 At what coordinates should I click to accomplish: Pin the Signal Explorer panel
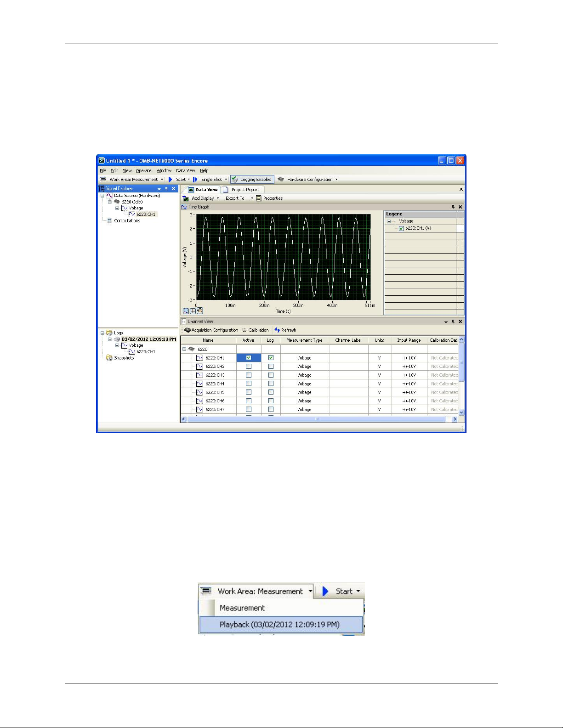166,188
